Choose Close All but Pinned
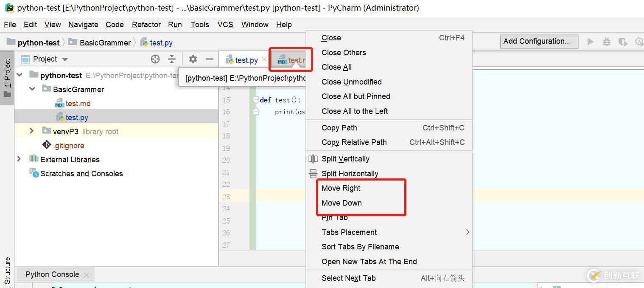Image resolution: width=644 pixels, height=288 pixels. pos(389,96)
